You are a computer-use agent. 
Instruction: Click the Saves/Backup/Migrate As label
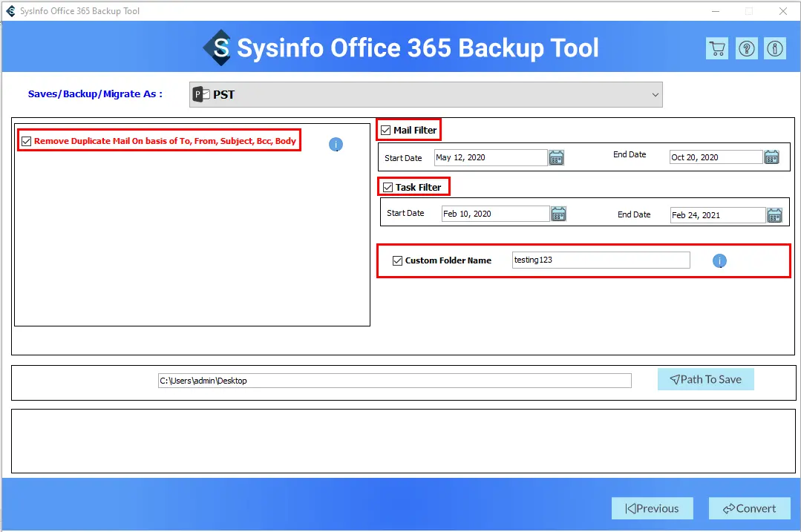point(95,94)
